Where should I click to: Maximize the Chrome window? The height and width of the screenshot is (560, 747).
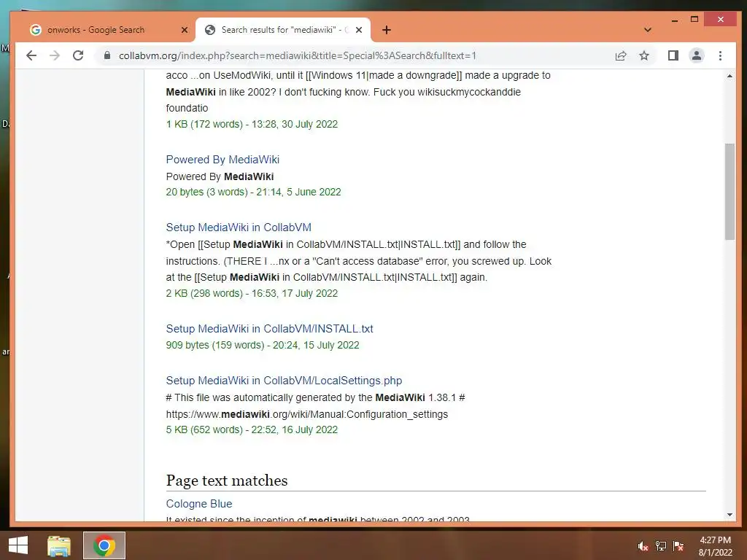click(694, 20)
